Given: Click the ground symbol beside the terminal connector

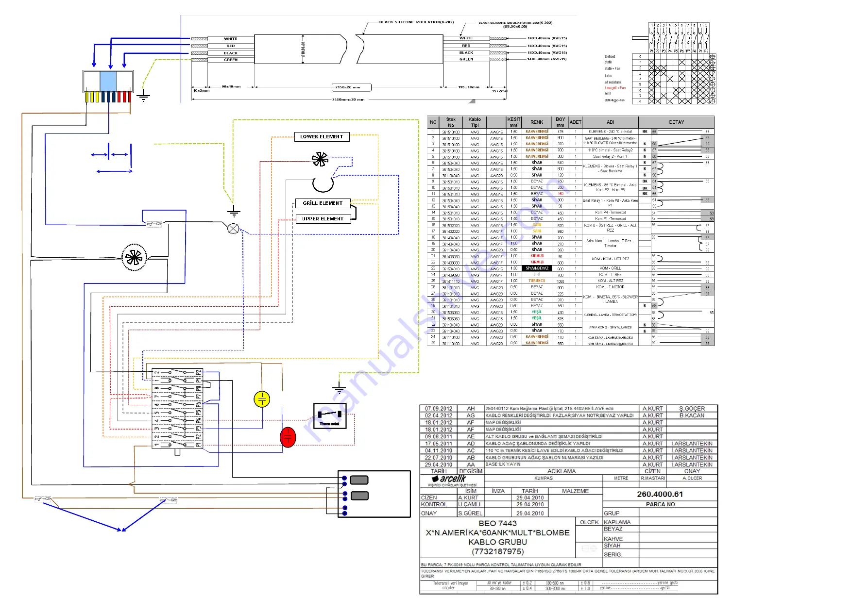Looking at the screenshot, I should click(x=143, y=95).
